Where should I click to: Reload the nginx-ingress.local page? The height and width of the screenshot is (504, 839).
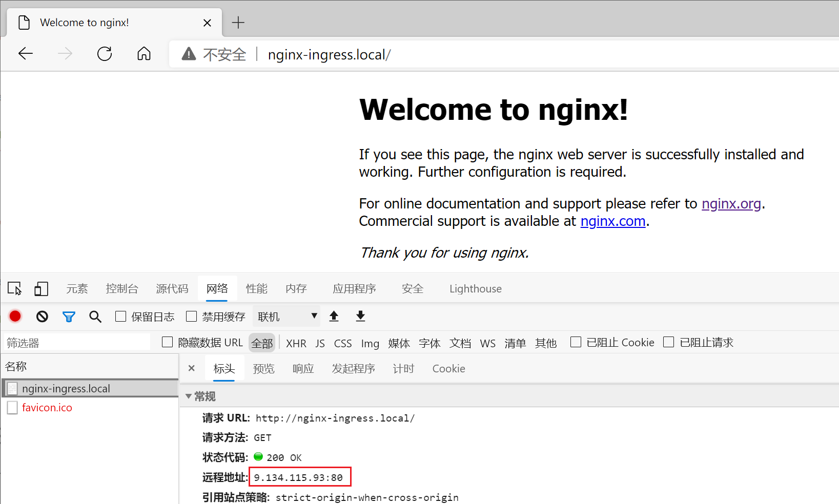click(x=105, y=53)
